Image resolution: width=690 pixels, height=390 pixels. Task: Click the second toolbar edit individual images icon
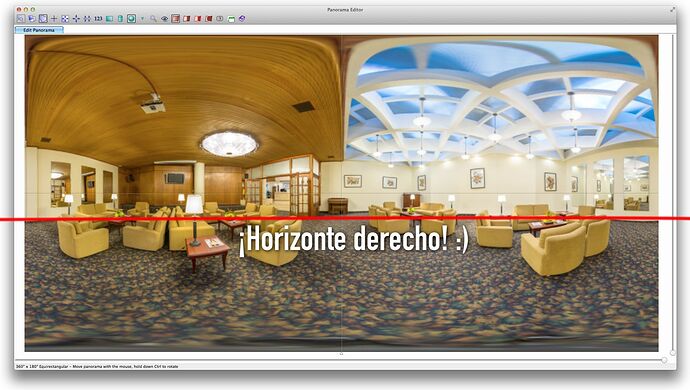tap(32, 18)
